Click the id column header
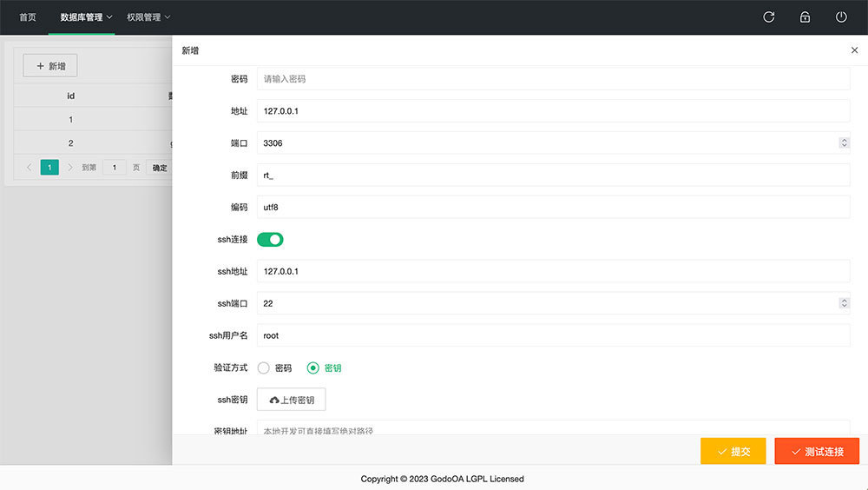The image size is (868, 490). coord(70,96)
